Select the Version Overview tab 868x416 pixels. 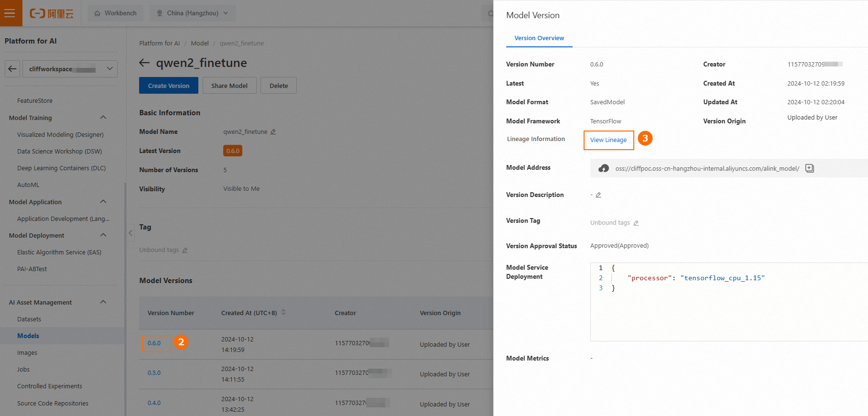[539, 38]
